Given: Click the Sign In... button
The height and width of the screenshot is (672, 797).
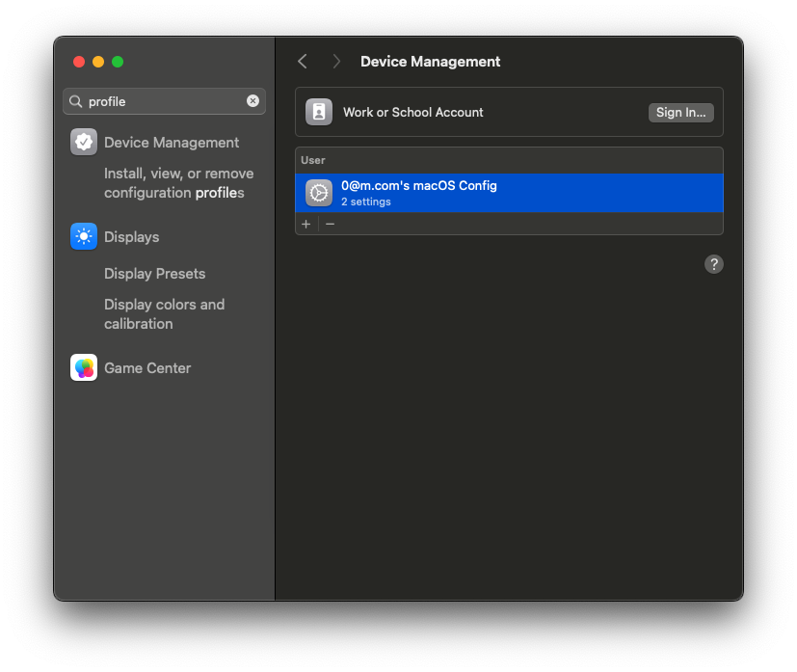Looking at the screenshot, I should point(680,113).
